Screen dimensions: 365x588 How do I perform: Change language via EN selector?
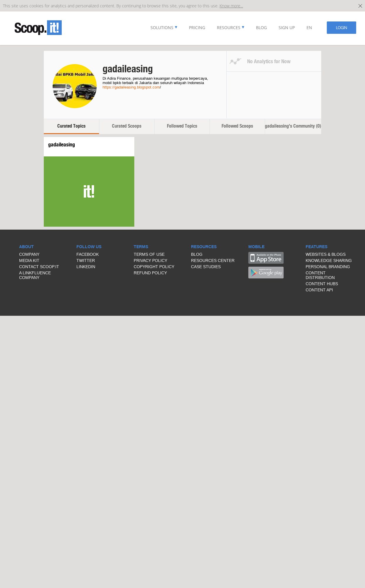tap(309, 28)
